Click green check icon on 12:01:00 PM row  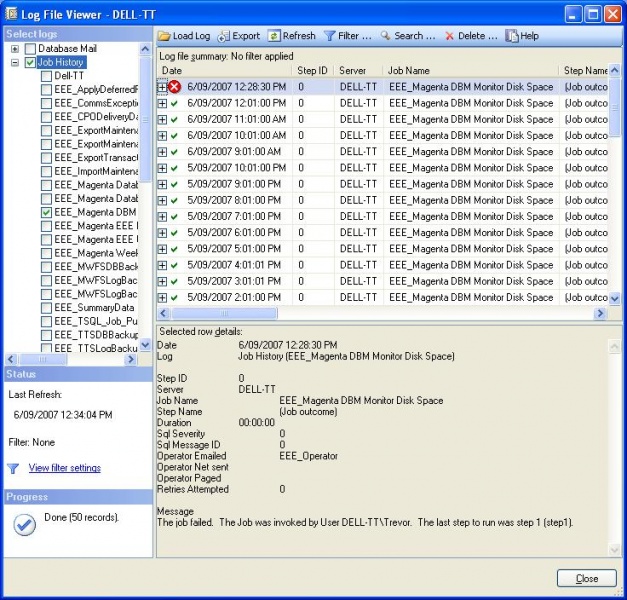pos(174,103)
